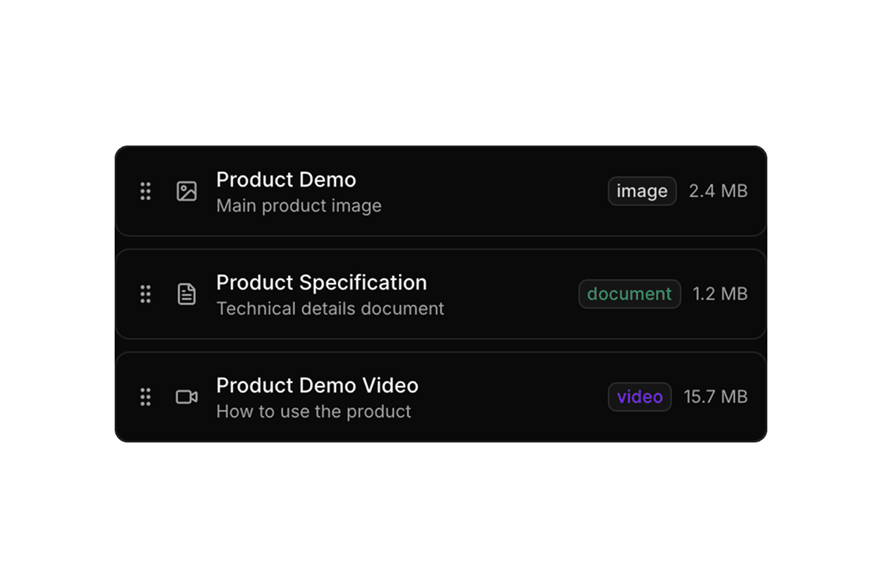Click the document file icon beside Product Specification
This screenshot has height=588, width=882.
coord(187,294)
